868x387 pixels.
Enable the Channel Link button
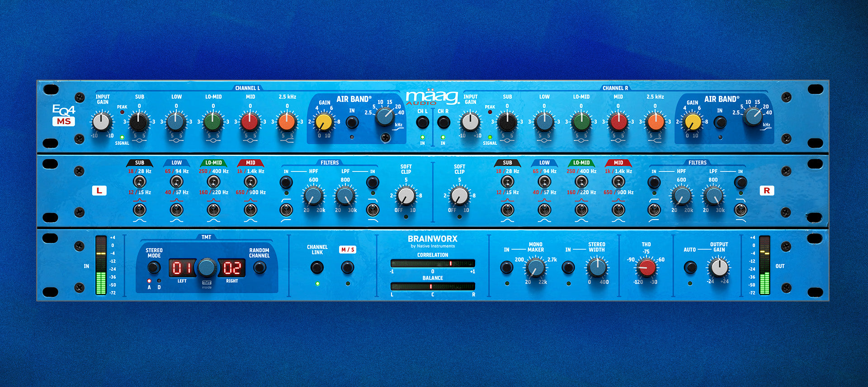tap(317, 268)
